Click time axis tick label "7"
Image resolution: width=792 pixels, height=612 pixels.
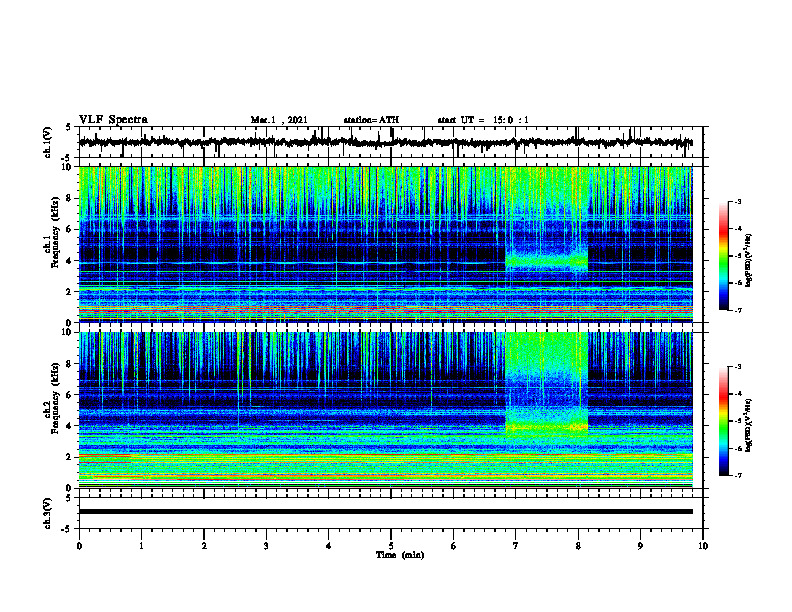(x=516, y=546)
